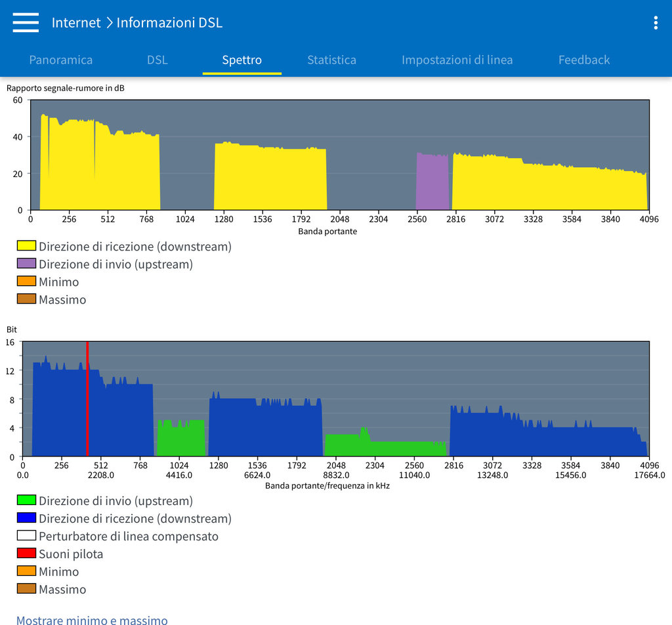Click orange Minimo swatch under Bit chart
Screen dimensions: 672x625
coord(26,571)
